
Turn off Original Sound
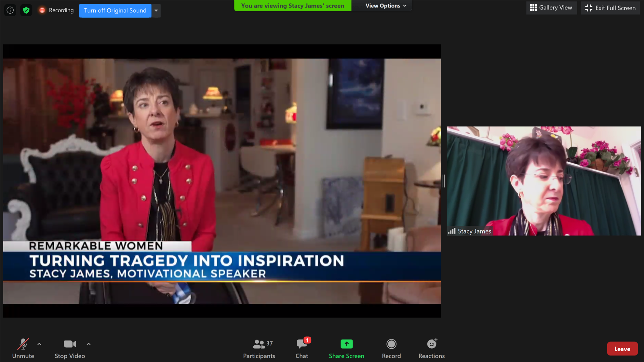(115, 10)
